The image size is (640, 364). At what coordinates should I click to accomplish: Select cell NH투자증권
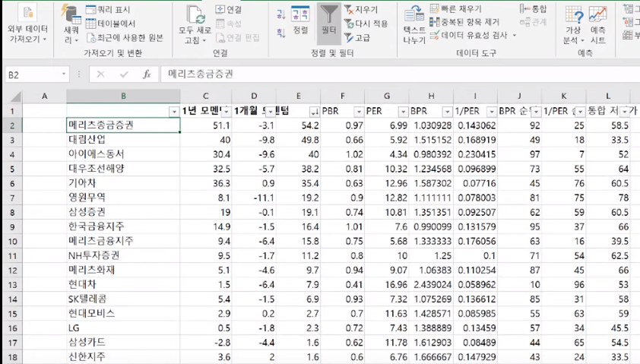[123, 256]
